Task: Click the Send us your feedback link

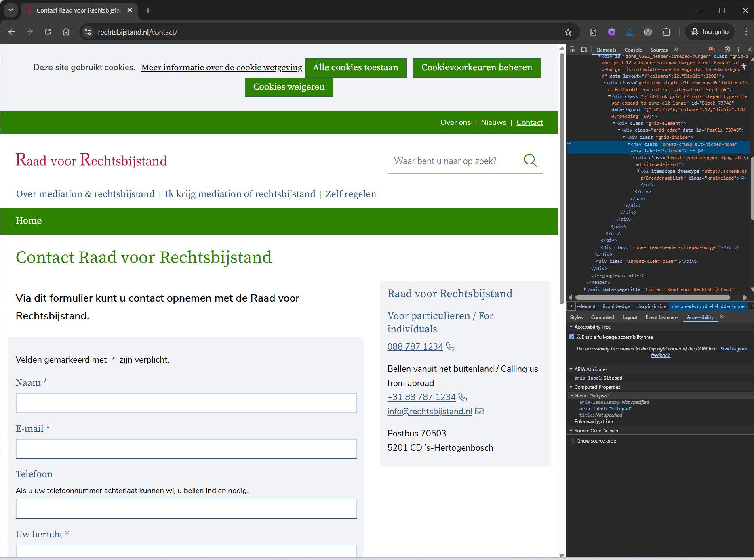Action: click(734, 349)
